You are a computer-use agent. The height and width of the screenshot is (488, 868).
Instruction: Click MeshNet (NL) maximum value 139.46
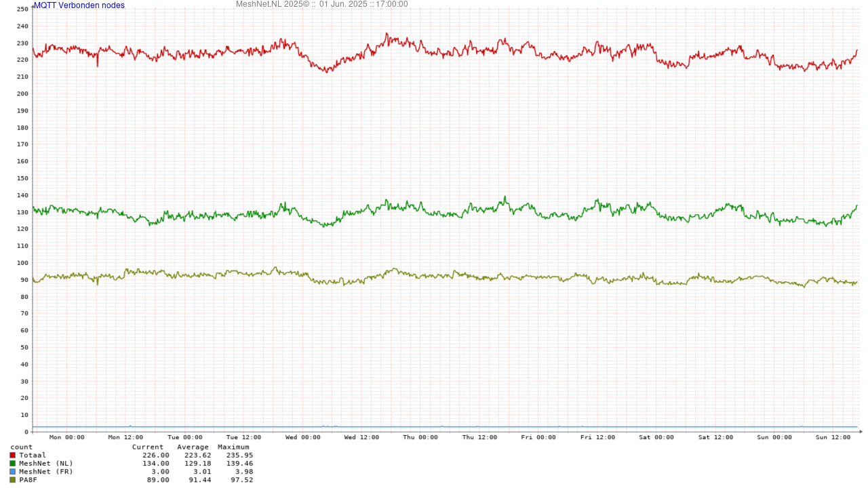tap(239, 464)
